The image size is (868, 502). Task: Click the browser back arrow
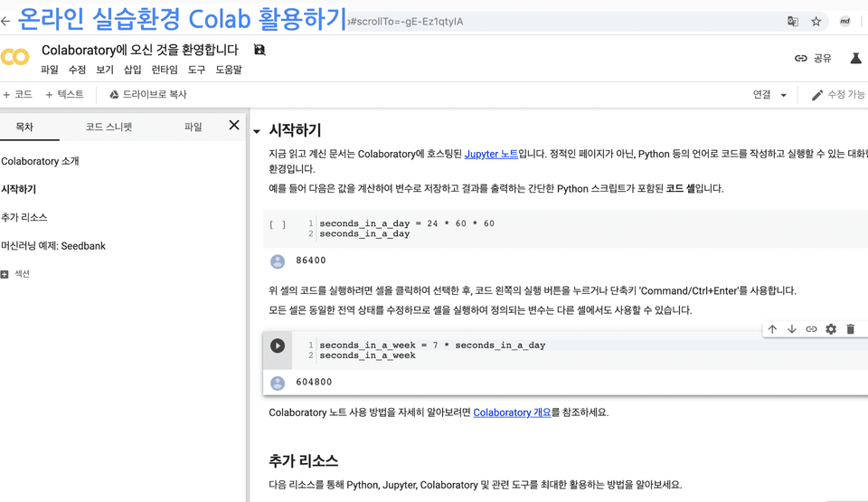coord(5,22)
